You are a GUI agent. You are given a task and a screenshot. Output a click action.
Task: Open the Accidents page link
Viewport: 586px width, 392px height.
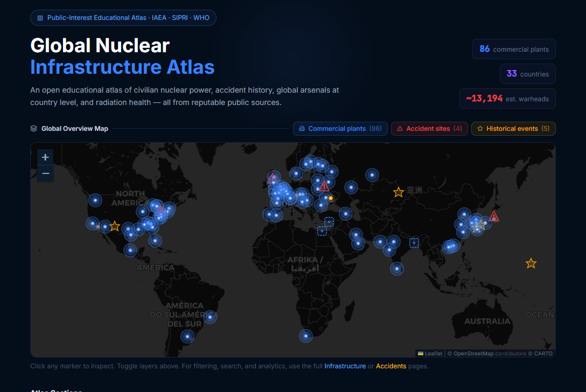[x=391, y=366]
